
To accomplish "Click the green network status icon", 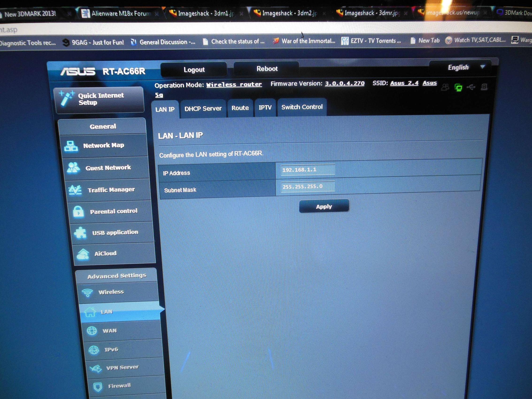I will 459,88.
